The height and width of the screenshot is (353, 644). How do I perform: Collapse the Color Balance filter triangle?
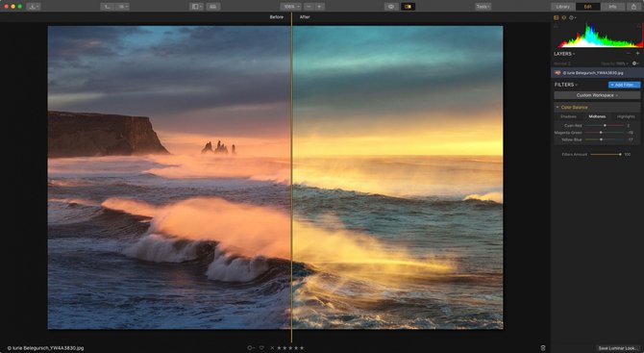click(557, 108)
